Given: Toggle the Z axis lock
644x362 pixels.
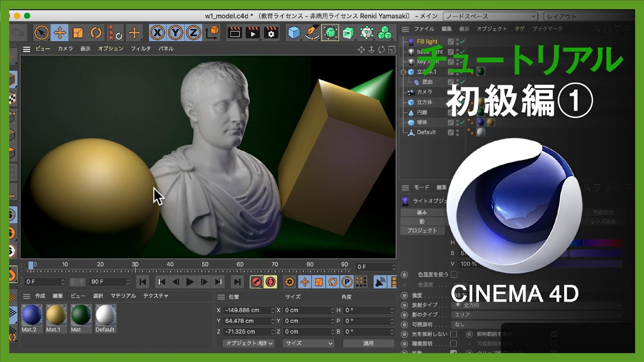Looking at the screenshot, I should pos(193,33).
